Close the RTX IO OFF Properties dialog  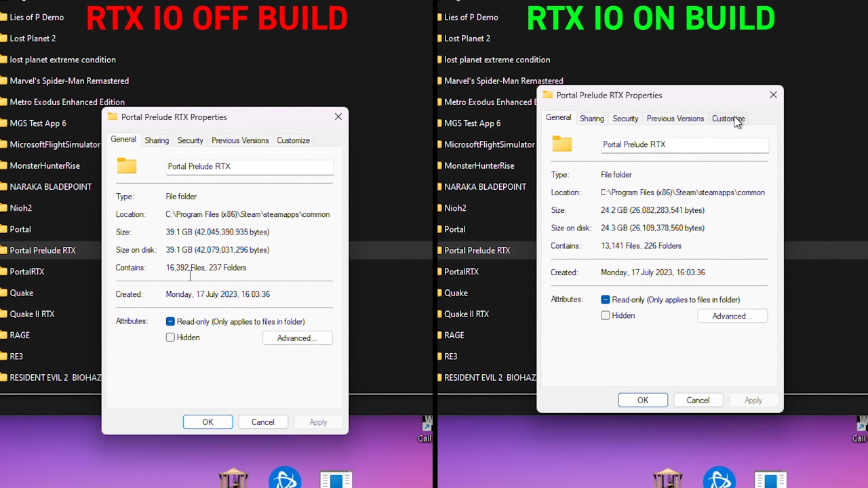point(338,117)
